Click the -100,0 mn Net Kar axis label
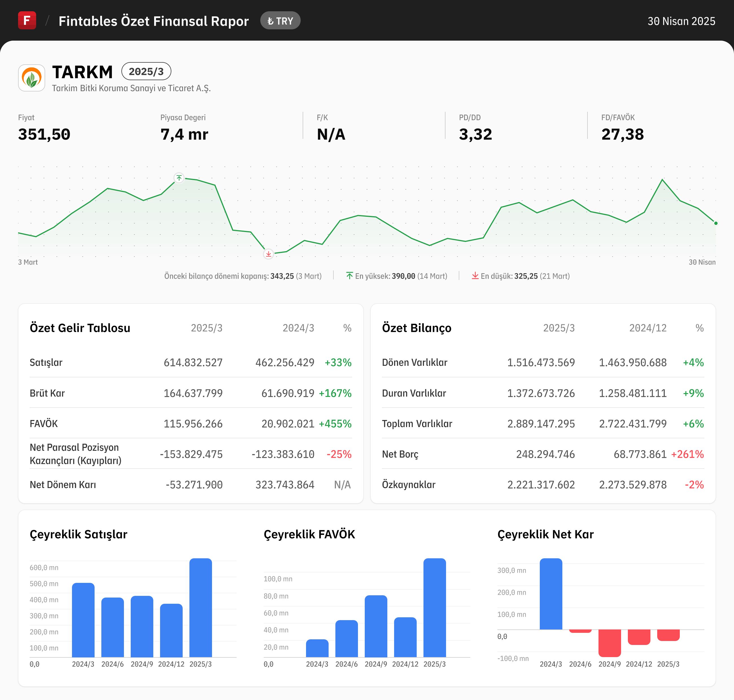The width and height of the screenshot is (734, 700). tap(513, 659)
